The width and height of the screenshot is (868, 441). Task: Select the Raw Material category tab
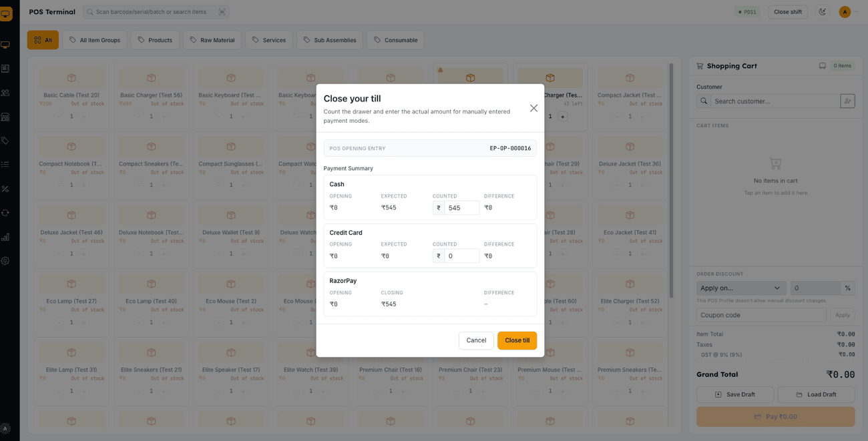tap(212, 40)
